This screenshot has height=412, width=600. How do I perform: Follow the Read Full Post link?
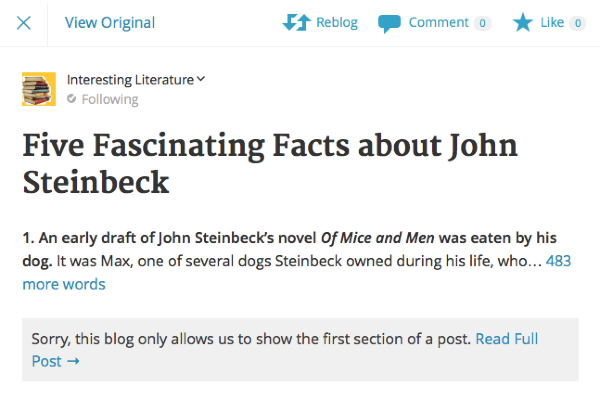coord(507,339)
